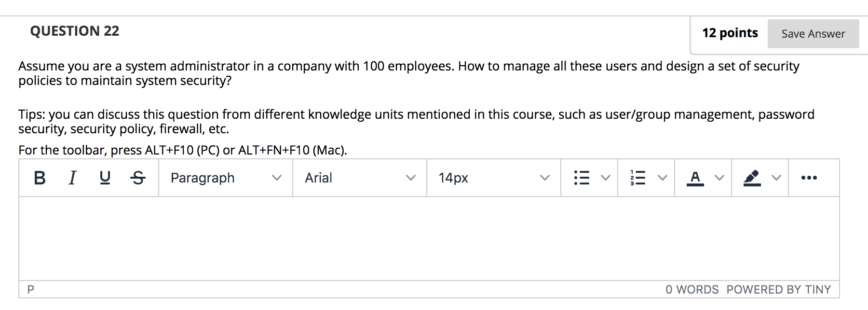Expand numbered list style options arrow
The height and width of the screenshot is (310, 868).
(x=663, y=178)
